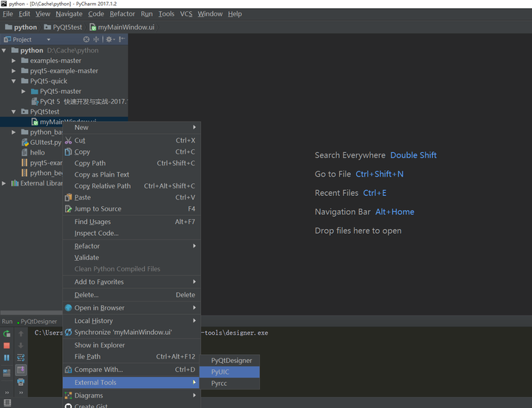Viewport: 532px width, 408px height.
Task: Expand the pyqt5-example-master folder
Action: point(13,71)
